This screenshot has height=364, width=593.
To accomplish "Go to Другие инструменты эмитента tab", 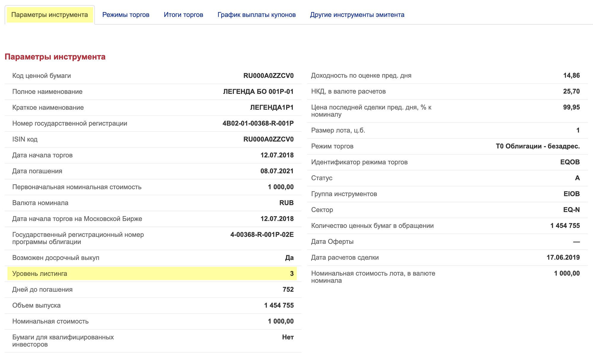I will tap(357, 15).
